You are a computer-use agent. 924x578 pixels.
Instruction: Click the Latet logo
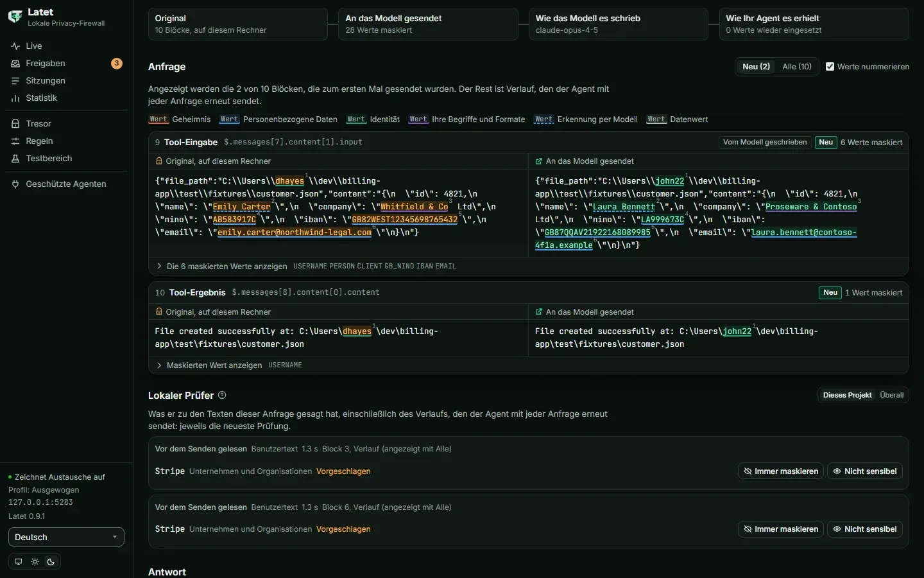point(15,17)
